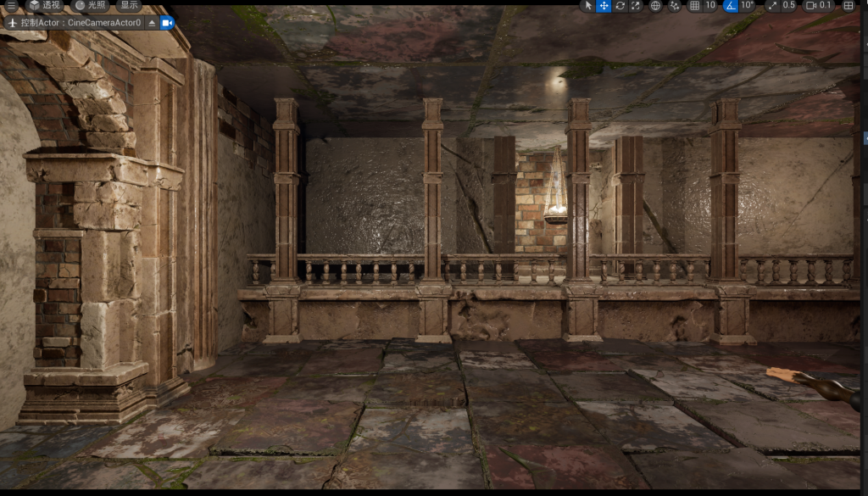This screenshot has width=868, height=496.
Task: Click the hanging lantern in the viewport
Action: click(555, 191)
